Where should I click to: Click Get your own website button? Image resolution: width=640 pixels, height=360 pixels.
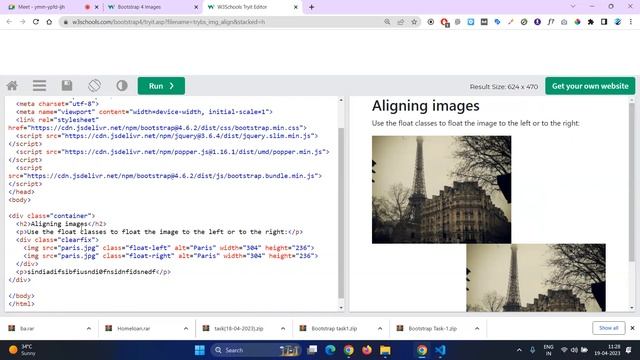pos(590,86)
